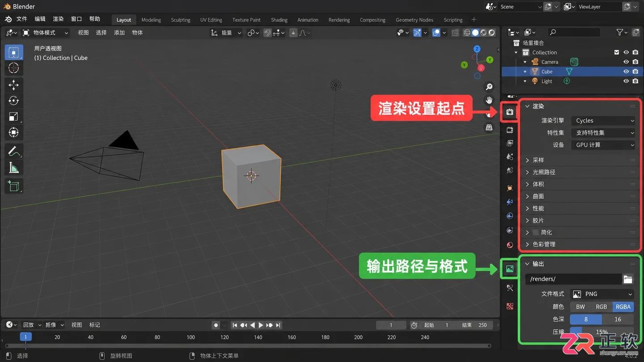This screenshot has width=644, height=362.
Task: Open the 设备 GPU 计算 dropdown
Action: pos(604,145)
